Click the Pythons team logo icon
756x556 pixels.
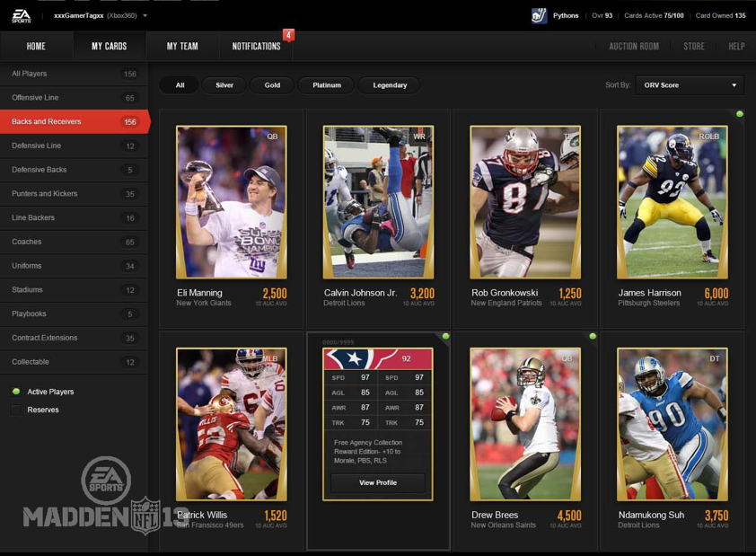(x=539, y=15)
